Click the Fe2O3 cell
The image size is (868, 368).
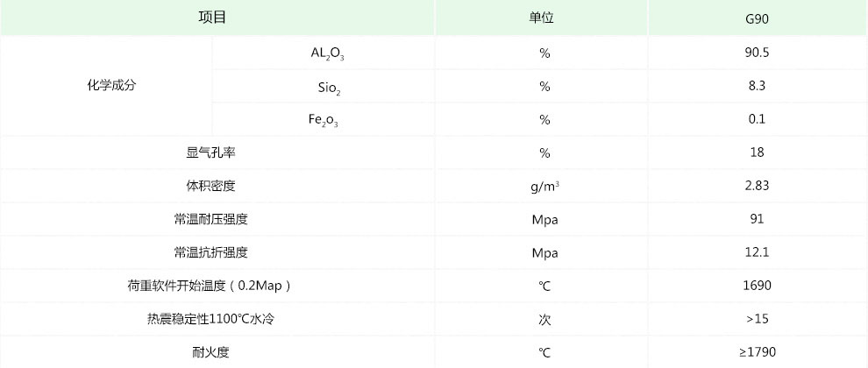tap(324, 119)
